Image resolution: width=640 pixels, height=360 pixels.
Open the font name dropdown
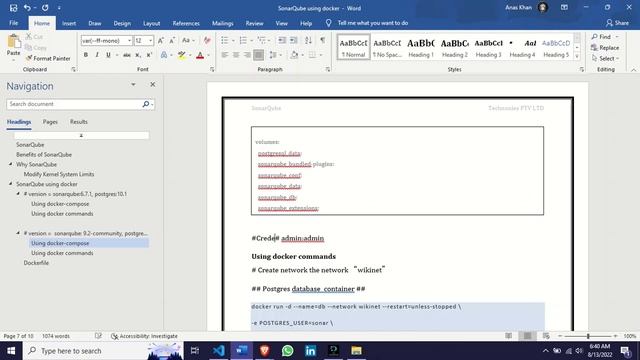129,40
